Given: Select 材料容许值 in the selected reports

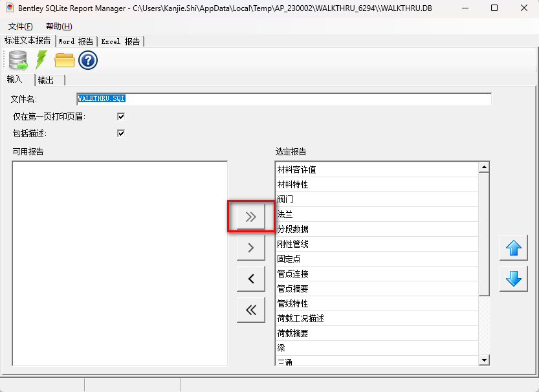Looking at the screenshot, I should [x=377, y=169].
